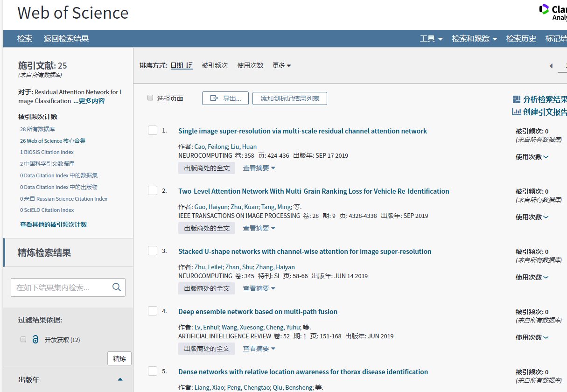Open the 工具 dropdown menu
567x392 pixels.
[x=431, y=39]
